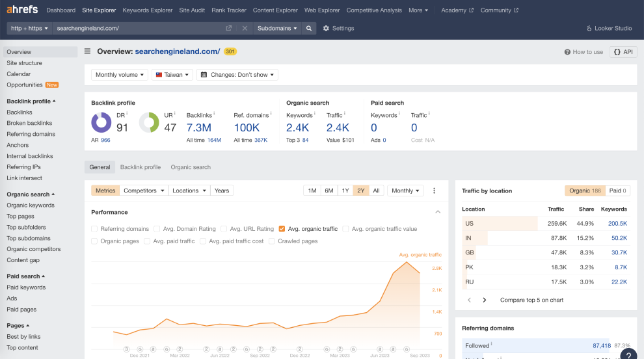The height and width of the screenshot is (359, 644).
Task: Open the API button
Action: (623, 52)
